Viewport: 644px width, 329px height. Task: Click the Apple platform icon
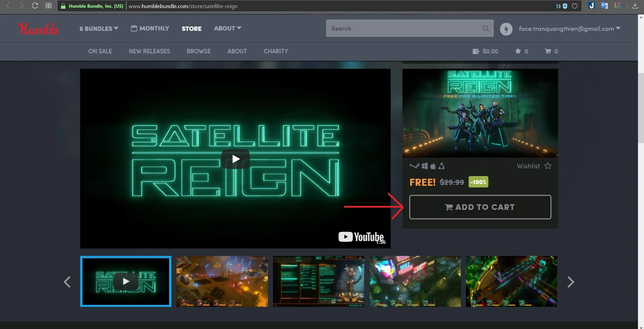tap(433, 166)
